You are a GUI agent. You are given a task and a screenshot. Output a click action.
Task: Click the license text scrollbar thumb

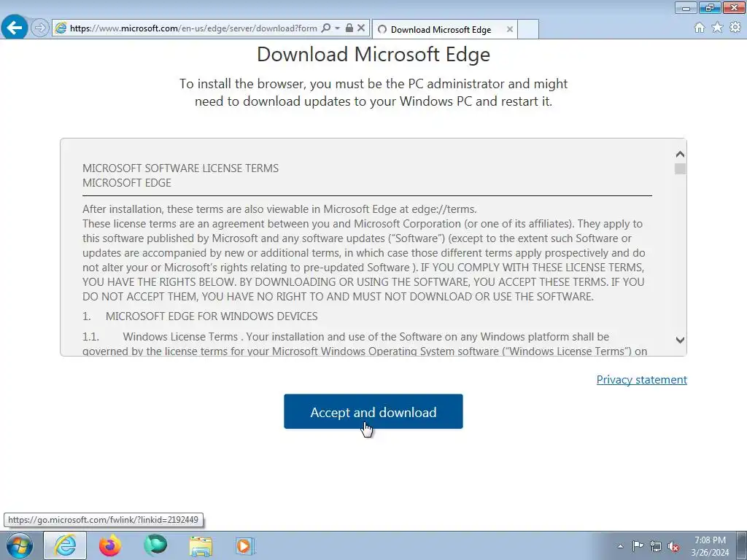coord(681,168)
